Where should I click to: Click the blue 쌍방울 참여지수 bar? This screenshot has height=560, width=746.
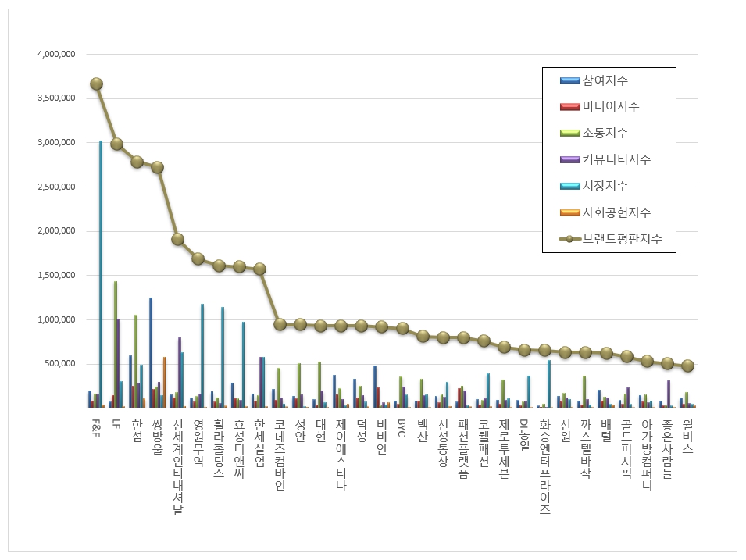click(x=151, y=352)
